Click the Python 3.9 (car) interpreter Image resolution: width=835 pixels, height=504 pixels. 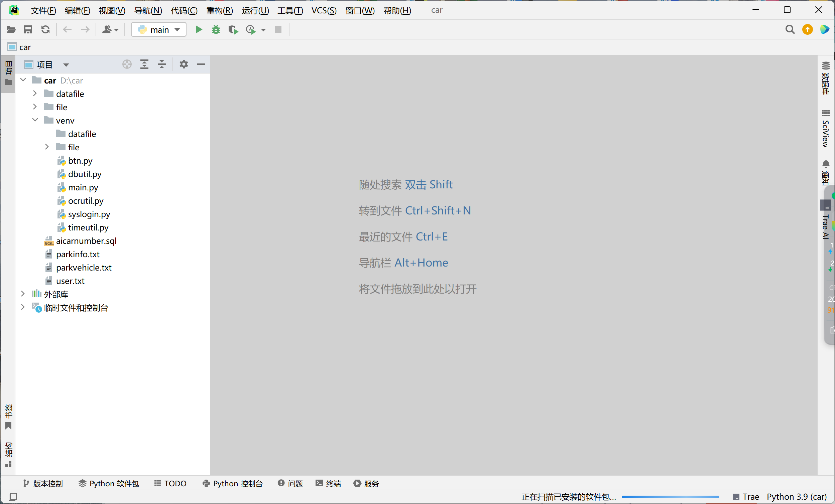pyautogui.click(x=796, y=497)
